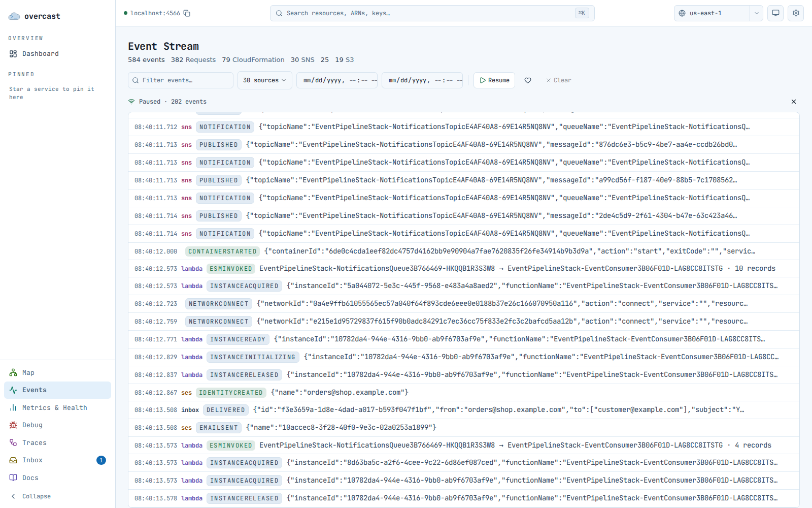Open the us-east-1 region dropdown

[x=719, y=13]
